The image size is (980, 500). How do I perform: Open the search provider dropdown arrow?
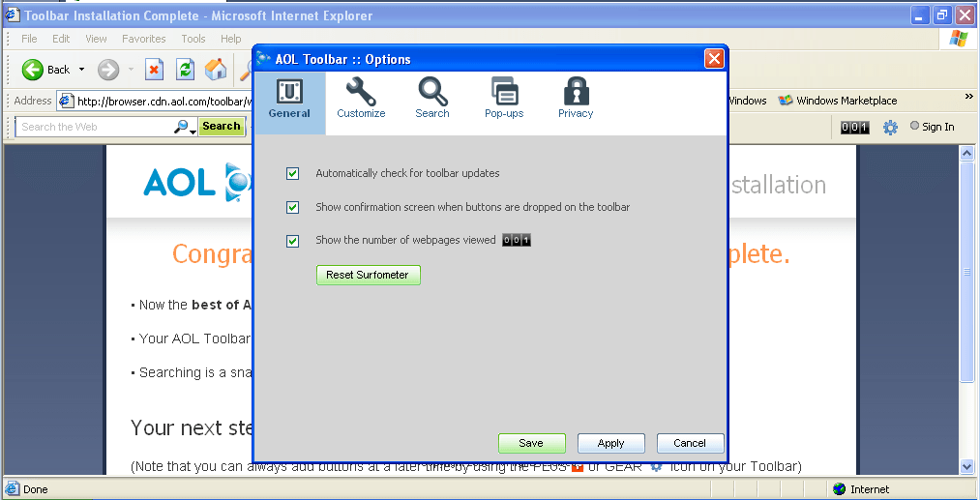[193, 129]
